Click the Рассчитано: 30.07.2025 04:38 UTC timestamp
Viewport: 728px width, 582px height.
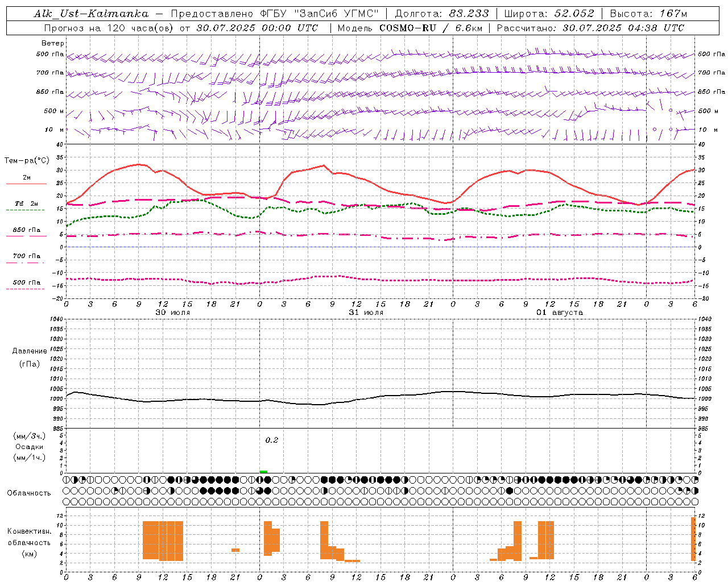click(x=590, y=28)
